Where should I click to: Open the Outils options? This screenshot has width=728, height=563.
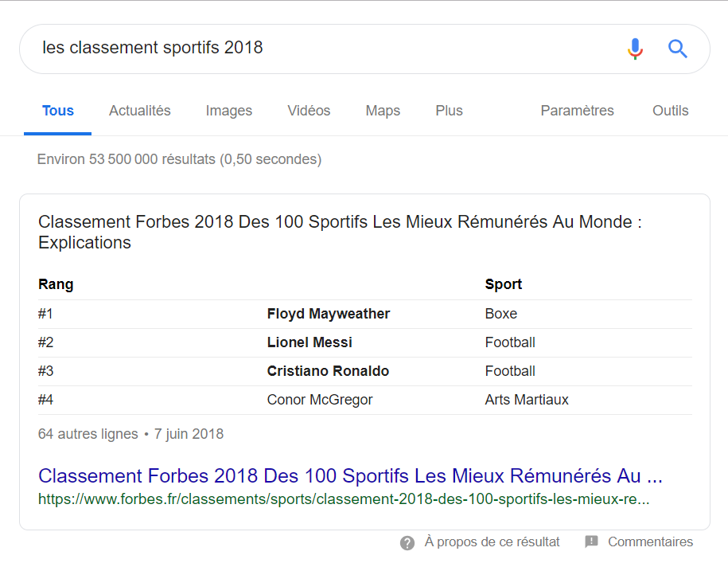[x=671, y=111]
